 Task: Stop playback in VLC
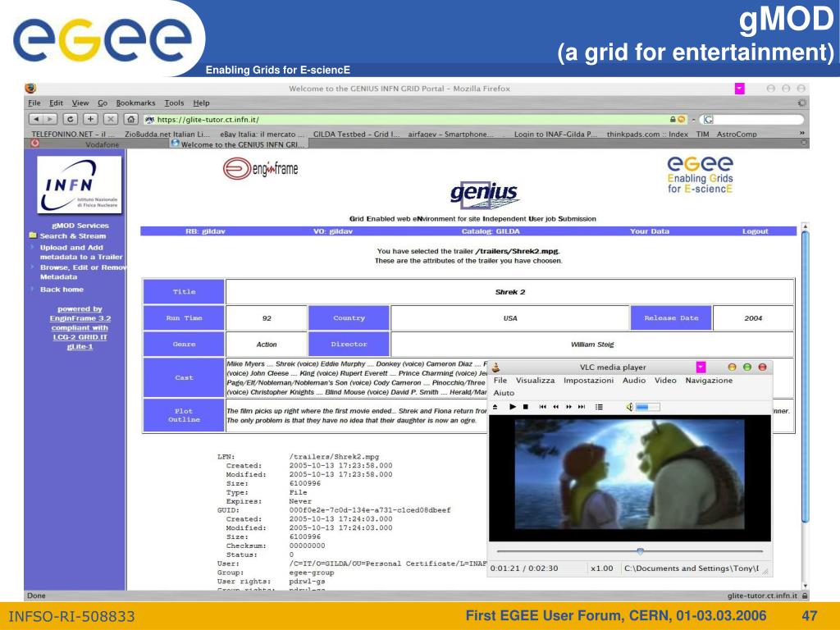pyautogui.click(x=526, y=407)
